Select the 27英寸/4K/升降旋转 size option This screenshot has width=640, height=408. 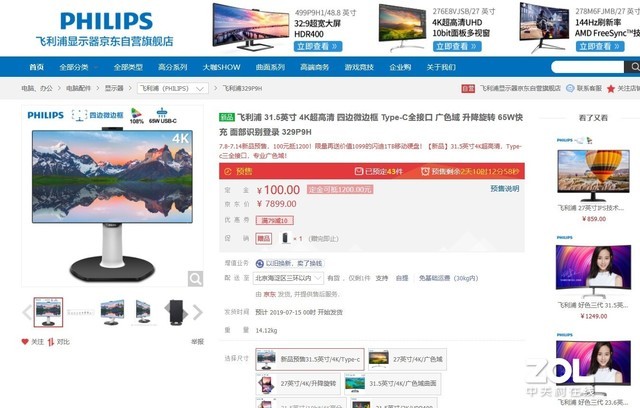(x=299, y=384)
